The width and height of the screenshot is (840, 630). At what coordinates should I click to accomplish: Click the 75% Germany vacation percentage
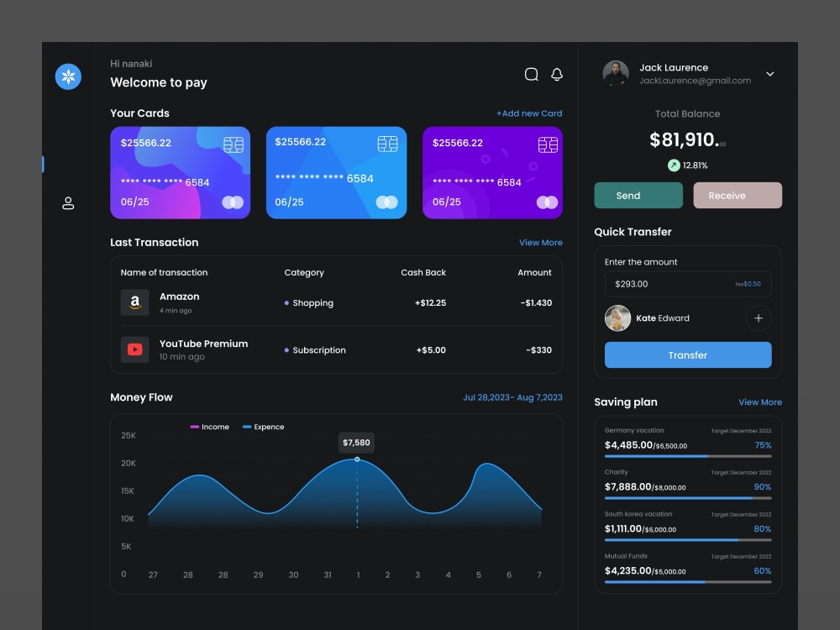point(763,445)
